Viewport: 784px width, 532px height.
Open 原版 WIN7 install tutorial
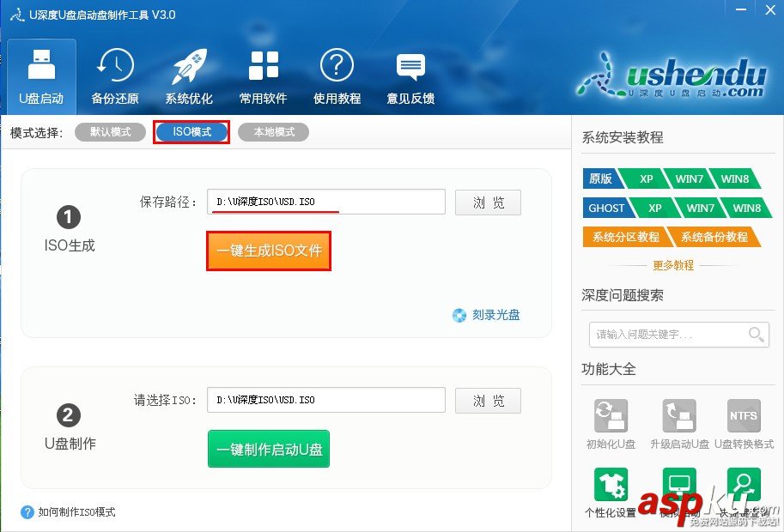pyautogui.click(x=689, y=178)
